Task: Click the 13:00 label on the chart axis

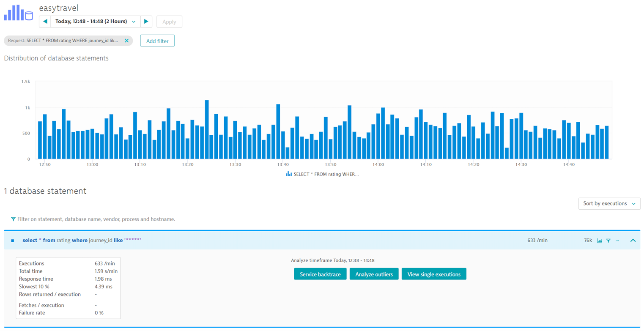Action: (92, 164)
